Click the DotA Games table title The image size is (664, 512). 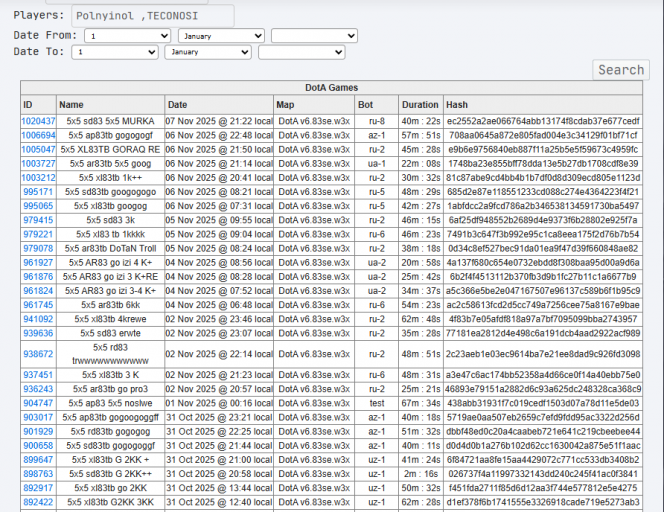tap(332, 88)
